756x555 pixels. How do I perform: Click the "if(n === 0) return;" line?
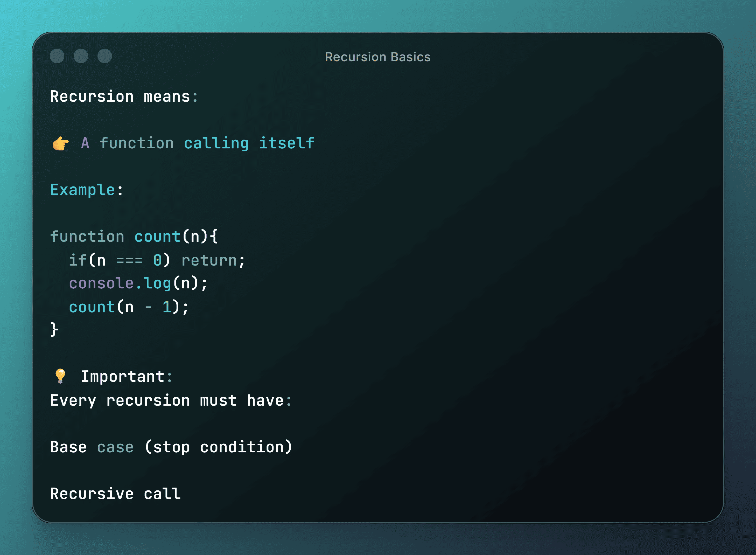157,260
